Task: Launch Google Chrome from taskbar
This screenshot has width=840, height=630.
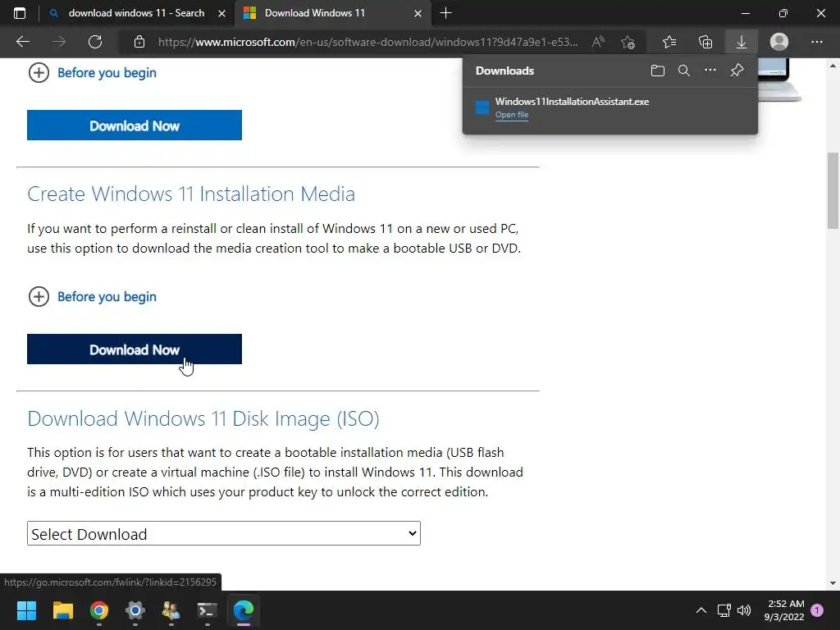Action: coord(99,610)
